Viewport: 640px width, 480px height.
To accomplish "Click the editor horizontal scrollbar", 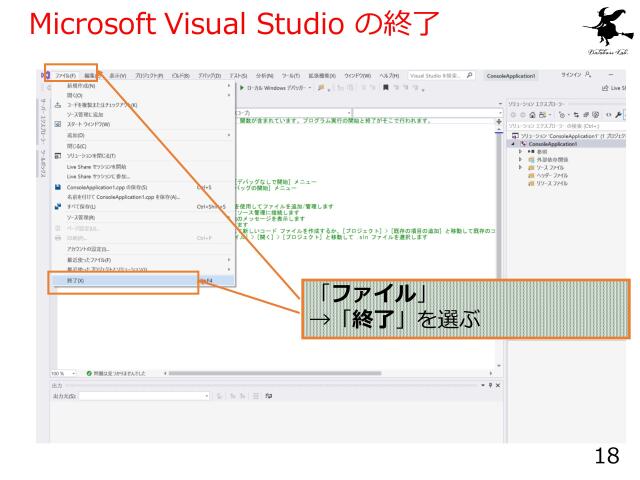I will [x=275, y=373].
